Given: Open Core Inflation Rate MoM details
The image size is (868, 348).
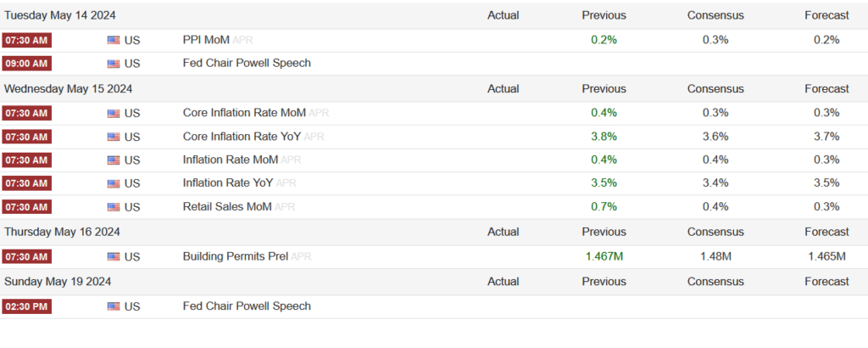Looking at the screenshot, I should click(244, 113).
